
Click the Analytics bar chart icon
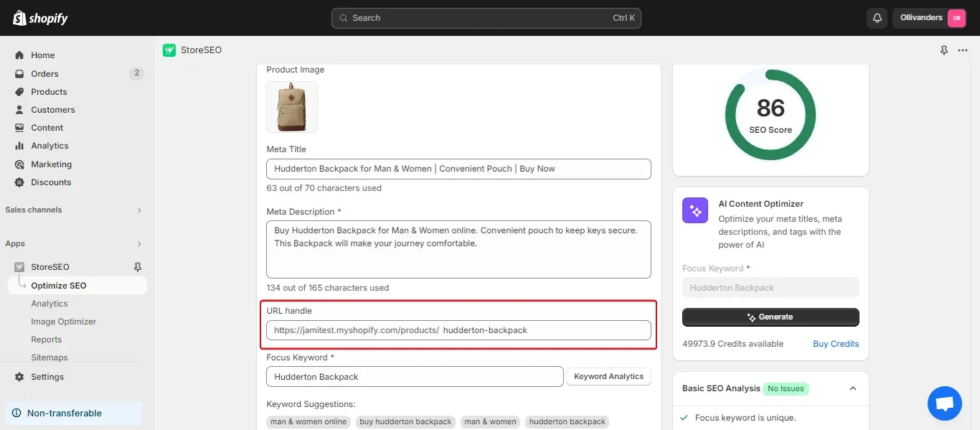pos(19,146)
